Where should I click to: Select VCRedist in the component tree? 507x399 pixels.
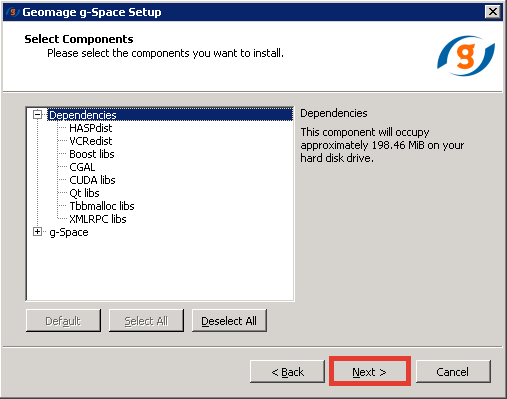click(x=90, y=141)
